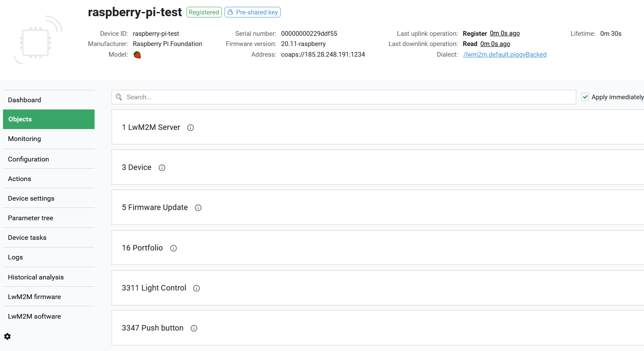Click the magnifier icon in the search bar
Screen dimensions: 644x351
[119, 97]
